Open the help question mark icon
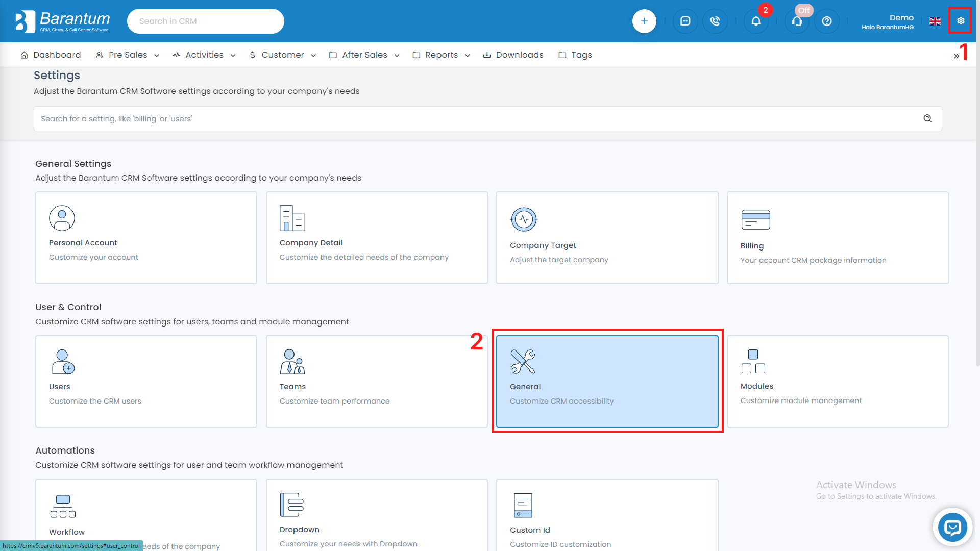Screen dimensions: 980x551 [827, 21]
